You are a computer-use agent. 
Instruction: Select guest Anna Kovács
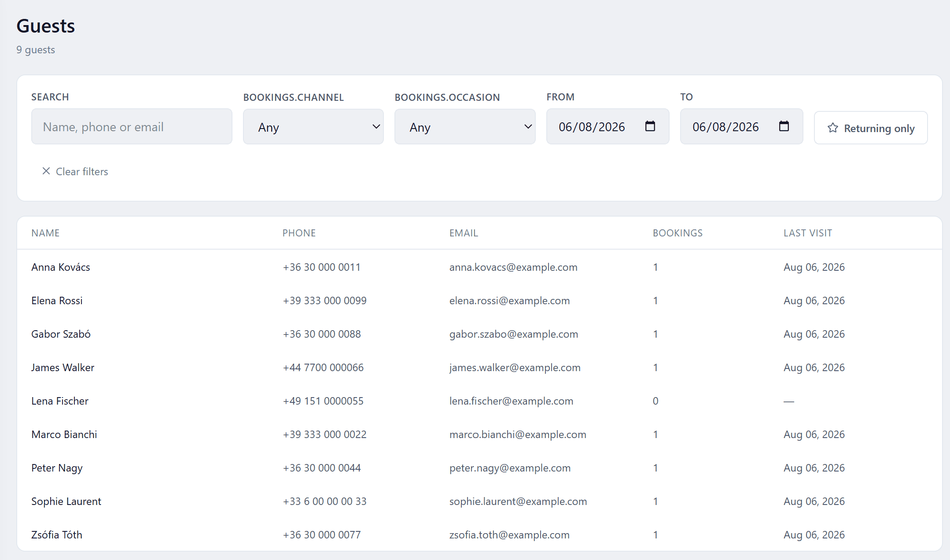(x=61, y=267)
